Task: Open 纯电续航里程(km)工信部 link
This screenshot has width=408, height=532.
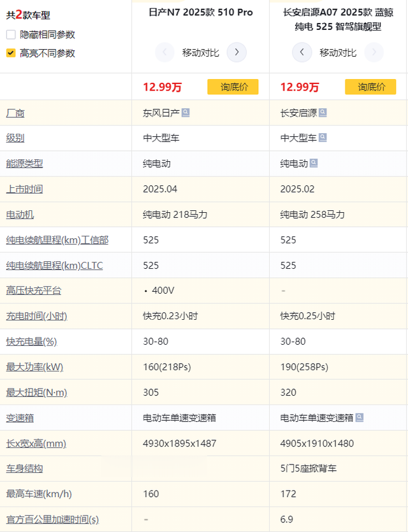Action: coord(57,240)
